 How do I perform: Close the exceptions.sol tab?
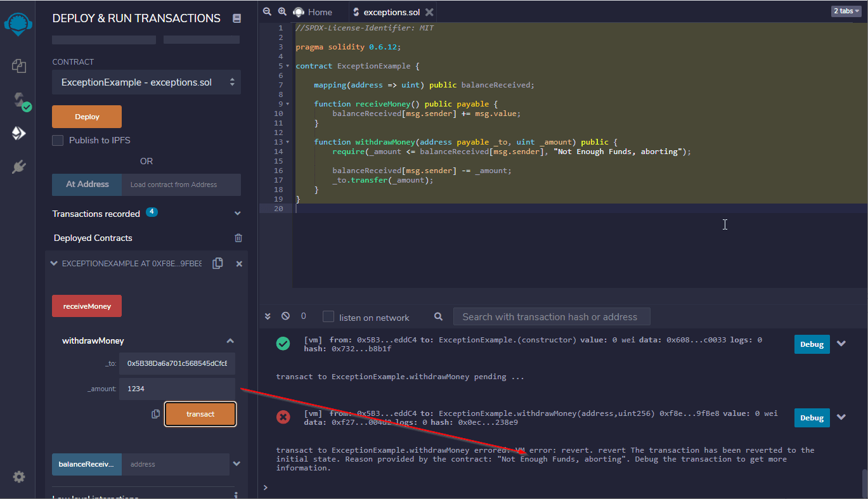click(430, 12)
